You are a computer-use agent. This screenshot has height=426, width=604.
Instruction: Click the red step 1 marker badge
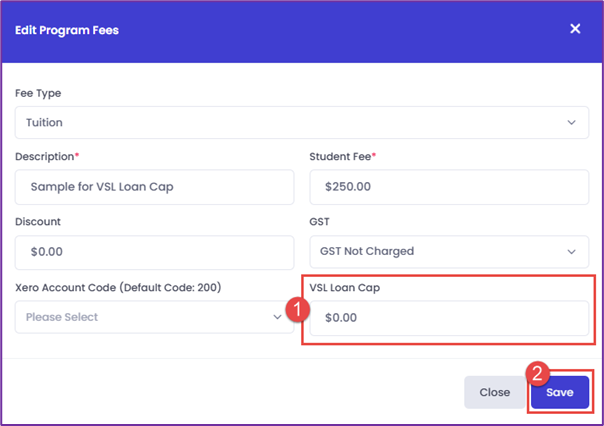[x=297, y=309]
